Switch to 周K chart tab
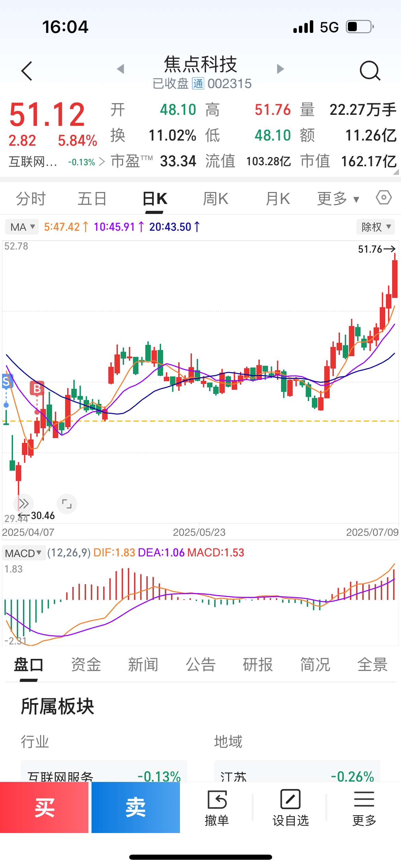401x868 pixels. coord(216,198)
